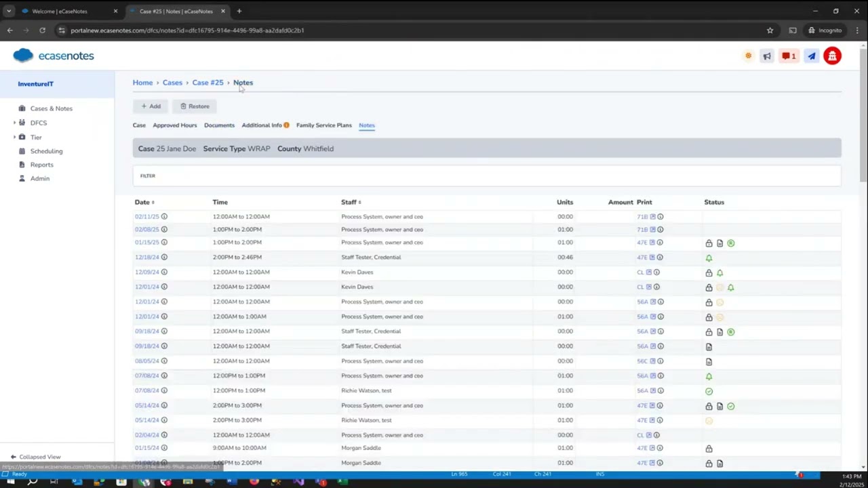Viewport: 868px width, 488px height.
Task: Click green checkmark in Process System 05/14/24 row
Action: coord(730,407)
